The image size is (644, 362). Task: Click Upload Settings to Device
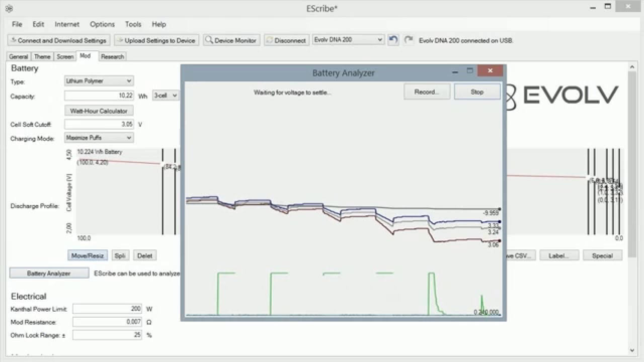(x=156, y=40)
